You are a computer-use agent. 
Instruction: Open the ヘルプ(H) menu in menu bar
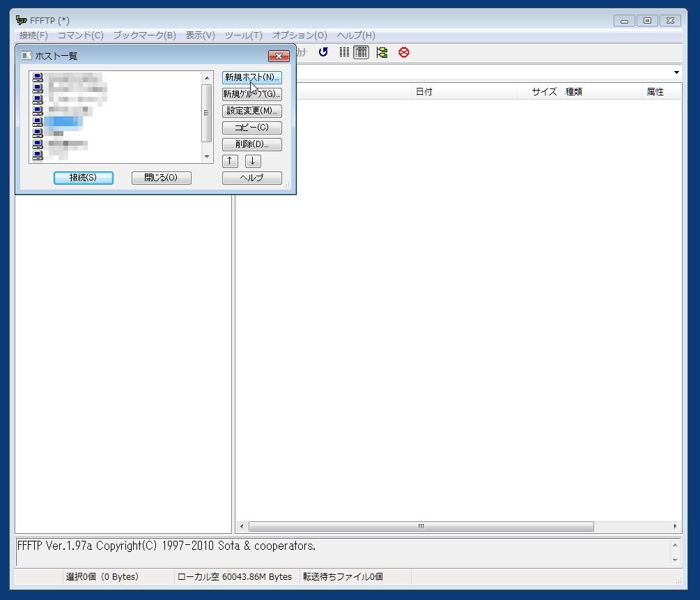pyautogui.click(x=356, y=36)
